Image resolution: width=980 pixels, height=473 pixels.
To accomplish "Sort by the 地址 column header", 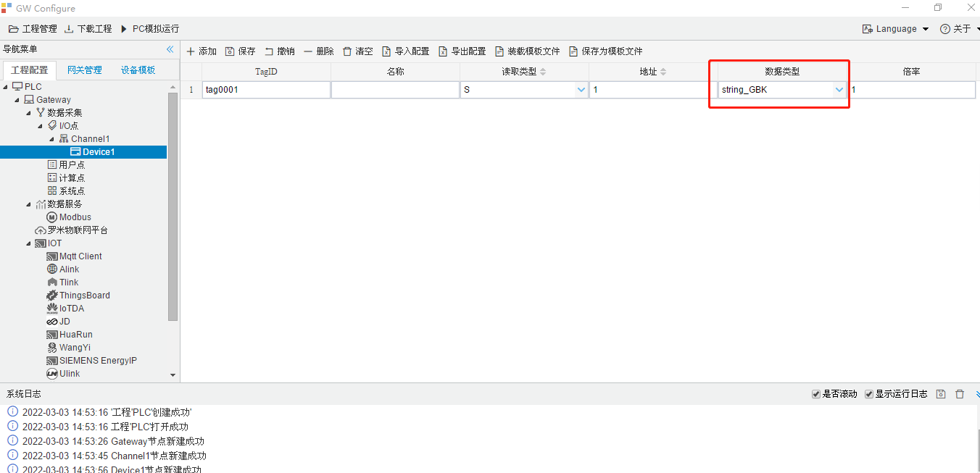I will tap(653, 72).
